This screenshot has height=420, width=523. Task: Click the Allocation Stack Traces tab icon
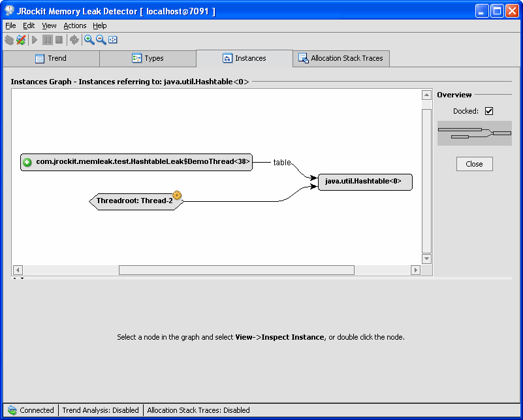pos(303,58)
